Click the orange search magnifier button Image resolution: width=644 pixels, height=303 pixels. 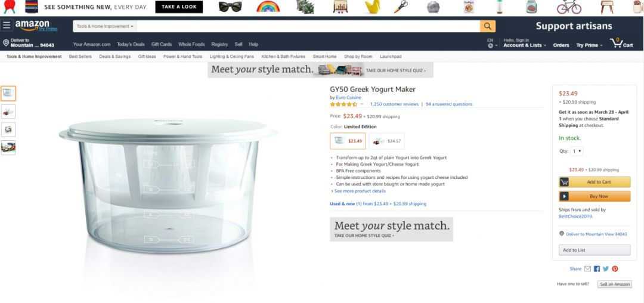[x=488, y=26]
